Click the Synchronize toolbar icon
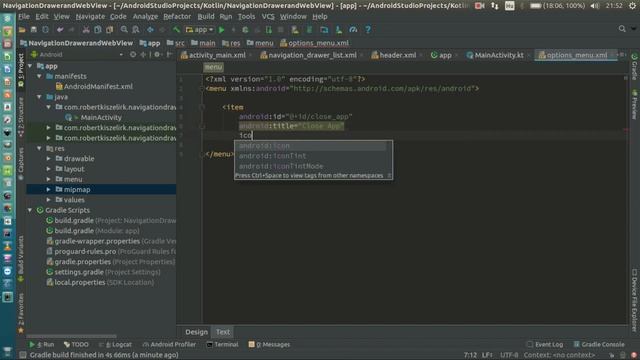This screenshot has height=360, width=640. click(x=45, y=30)
